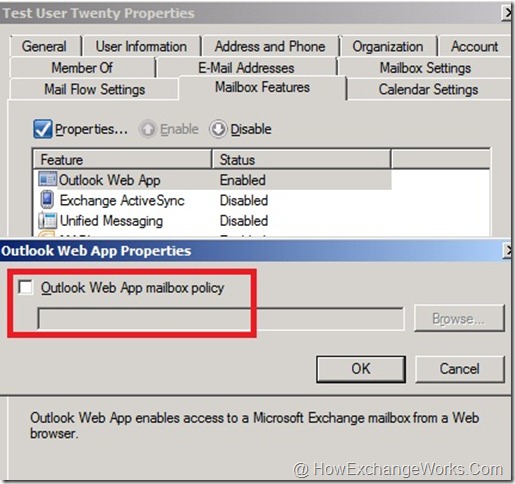Open the General tab
Viewport: 515px width, 484px height.
point(45,46)
